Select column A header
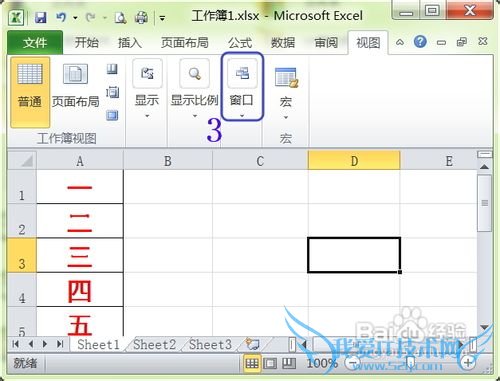Image resolution: width=500 pixels, height=381 pixels. (x=80, y=161)
